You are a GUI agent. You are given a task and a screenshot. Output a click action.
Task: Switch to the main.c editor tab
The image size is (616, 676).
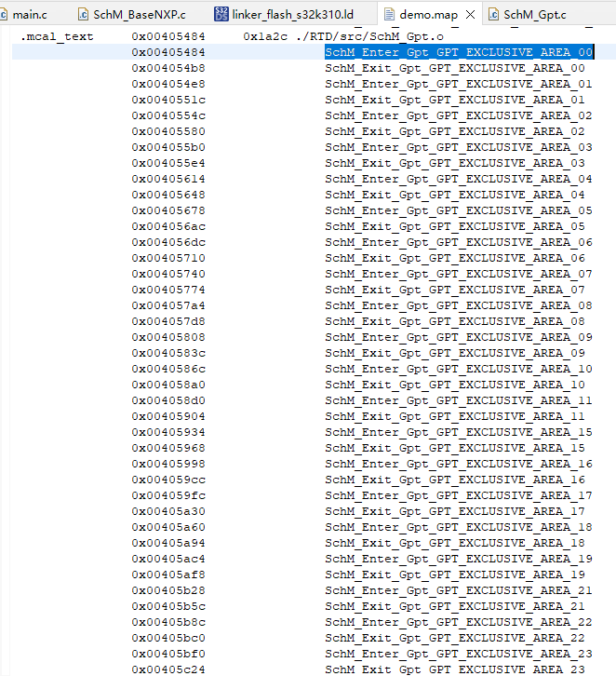coord(29,15)
